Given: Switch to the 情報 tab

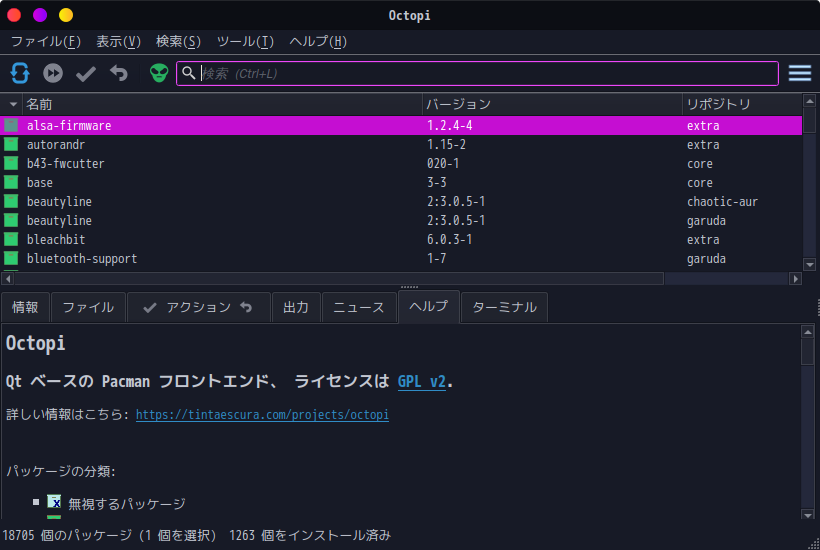Looking at the screenshot, I should point(25,307).
